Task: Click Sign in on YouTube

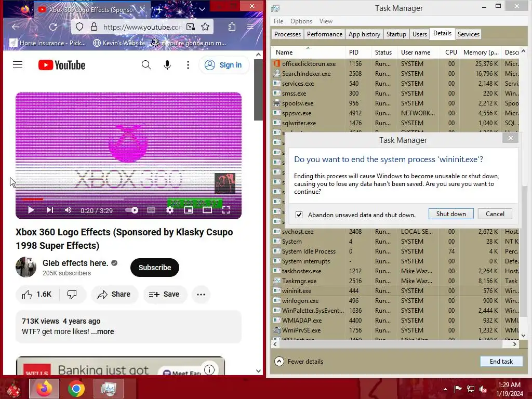Action: pyautogui.click(x=223, y=65)
